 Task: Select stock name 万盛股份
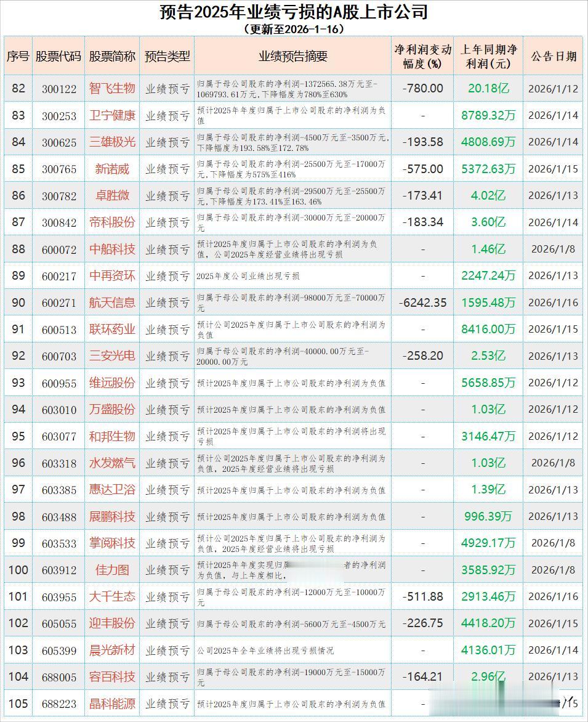coord(112,409)
